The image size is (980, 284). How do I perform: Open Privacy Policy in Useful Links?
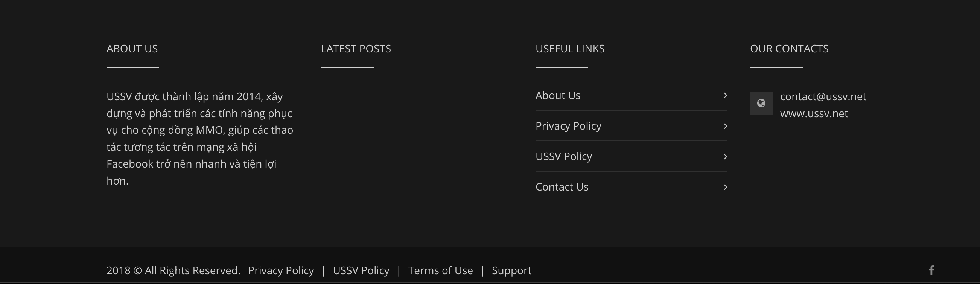568,126
